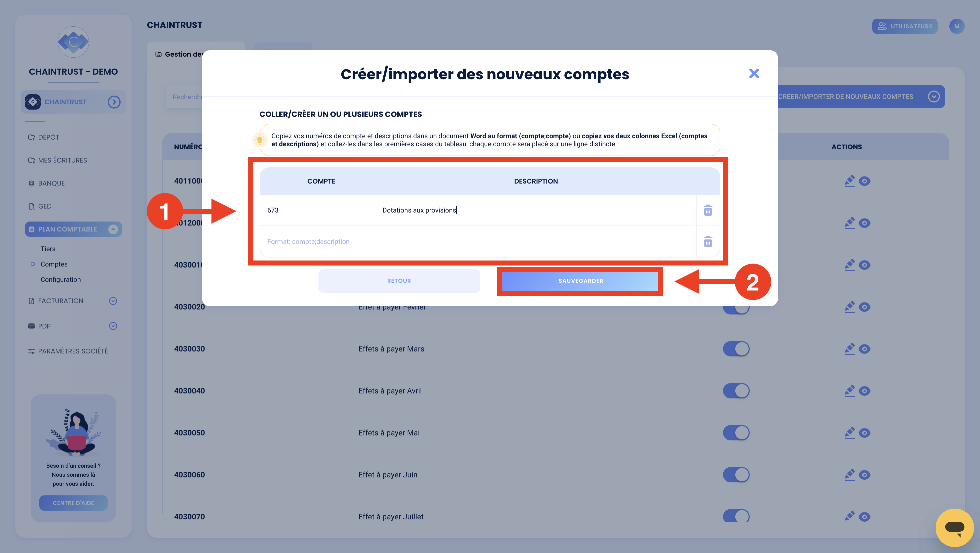The width and height of the screenshot is (980, 553).
Task: Toggle the switch for account 4030060
Action: click(x=736, y=475)
